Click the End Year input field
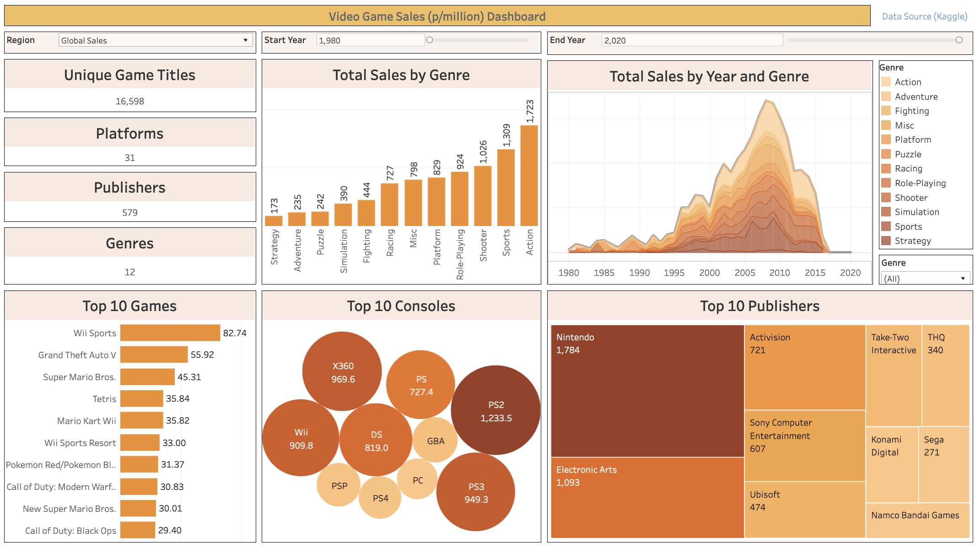Viewport: 980px width, 548px height. coord(691,40)
